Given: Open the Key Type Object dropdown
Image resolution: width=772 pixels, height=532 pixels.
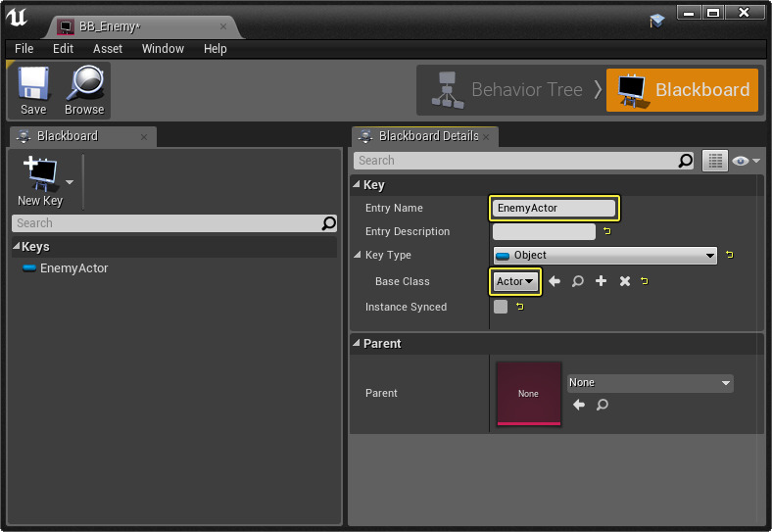Looking at the screenshot, I should point(605,256).
